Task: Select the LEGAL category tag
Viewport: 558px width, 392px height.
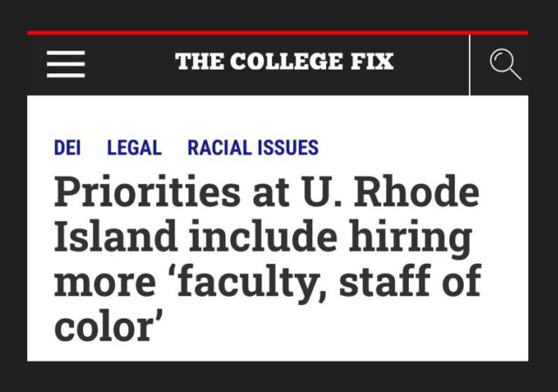Action: pos(134,147)
